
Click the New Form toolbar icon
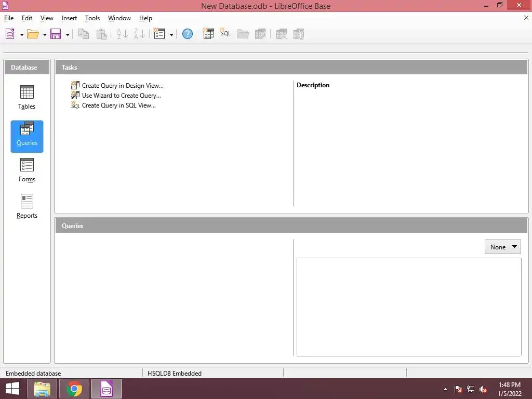tap(159, 34)
